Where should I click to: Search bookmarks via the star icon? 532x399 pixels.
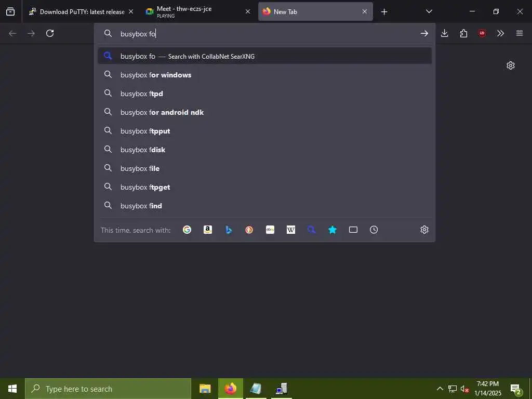pos(332,230)
